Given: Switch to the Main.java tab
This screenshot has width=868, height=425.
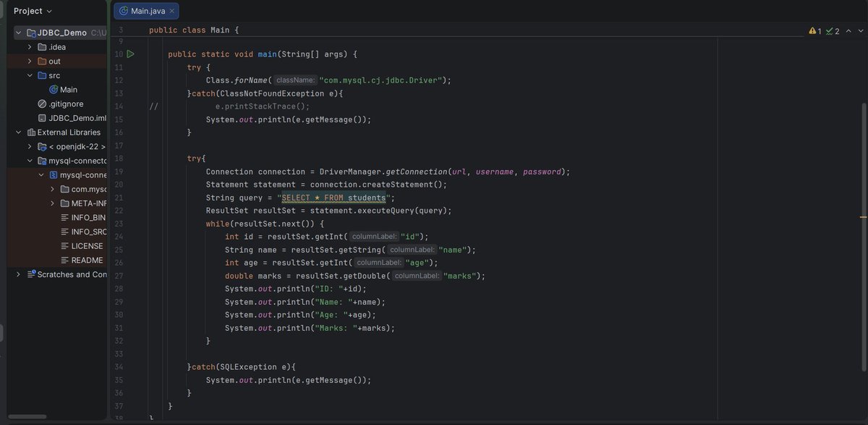Looking at the screenshot, I should 146,11.
